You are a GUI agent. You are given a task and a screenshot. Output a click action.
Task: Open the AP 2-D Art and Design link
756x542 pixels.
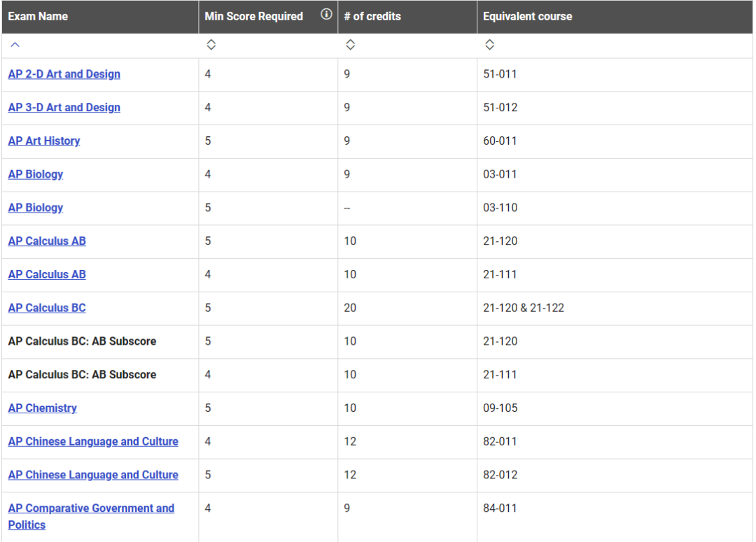64,74
